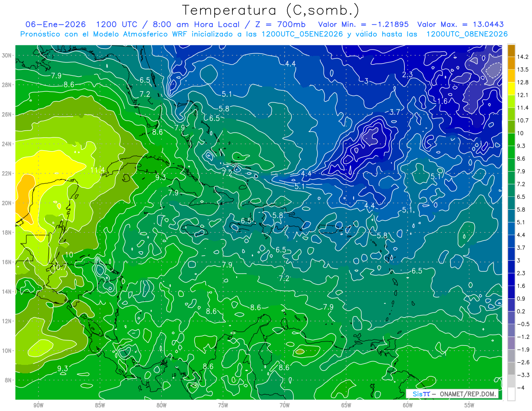
Task: Click the -4 label on the color legend
Action: (520, 388)
